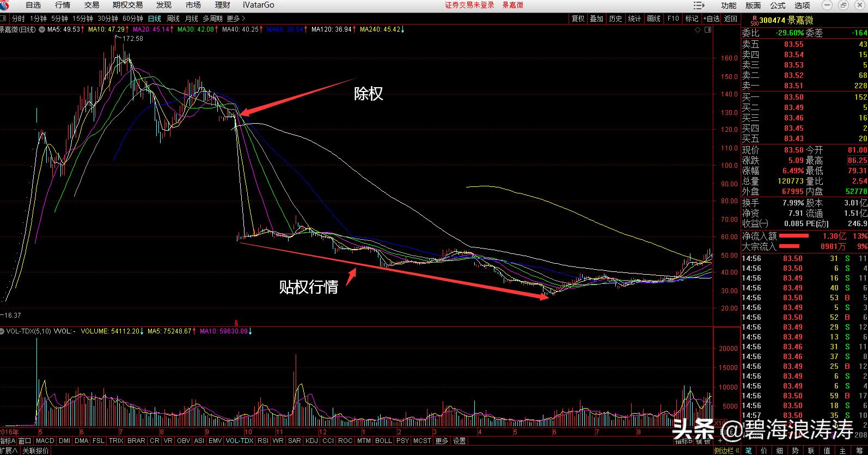
Task: Select the RSI indicator tab
Action: pyautogui.click(x=263, y=441)
